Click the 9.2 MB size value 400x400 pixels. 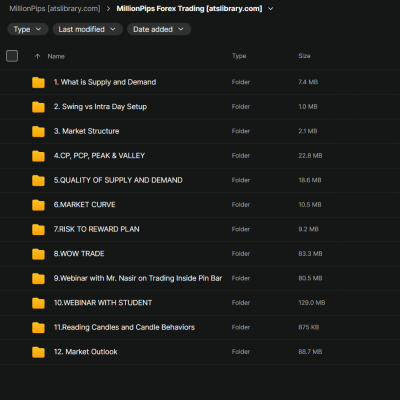click(308, 229)
